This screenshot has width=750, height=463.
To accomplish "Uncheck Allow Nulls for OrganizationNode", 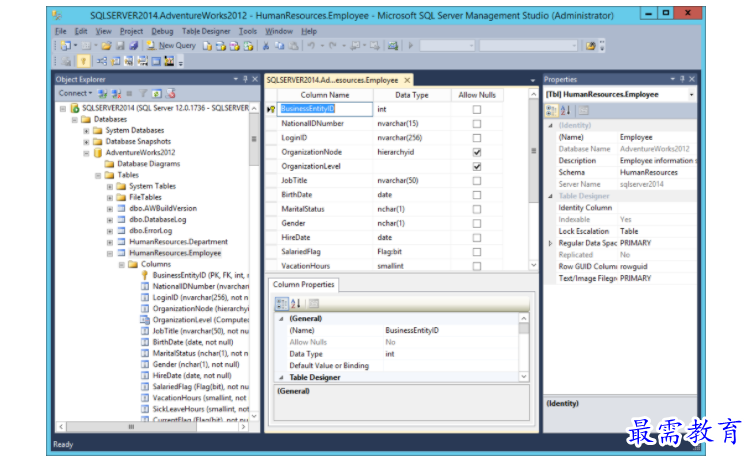I will pos(477,152).
